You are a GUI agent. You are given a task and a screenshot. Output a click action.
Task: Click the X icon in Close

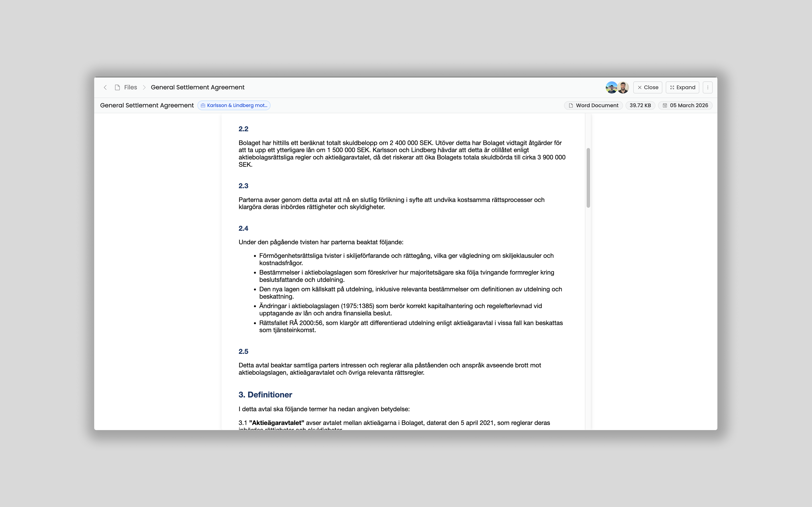coord(640,88)
